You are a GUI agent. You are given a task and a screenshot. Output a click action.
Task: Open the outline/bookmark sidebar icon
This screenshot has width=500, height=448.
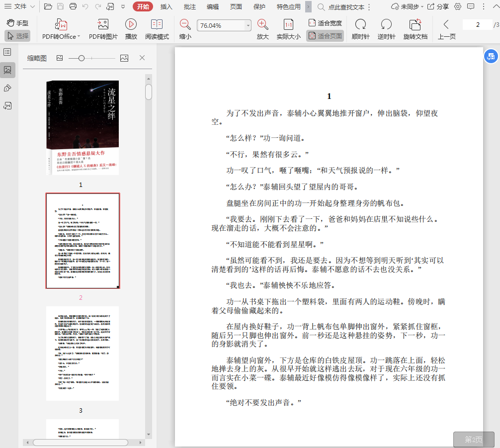[7, 52]
